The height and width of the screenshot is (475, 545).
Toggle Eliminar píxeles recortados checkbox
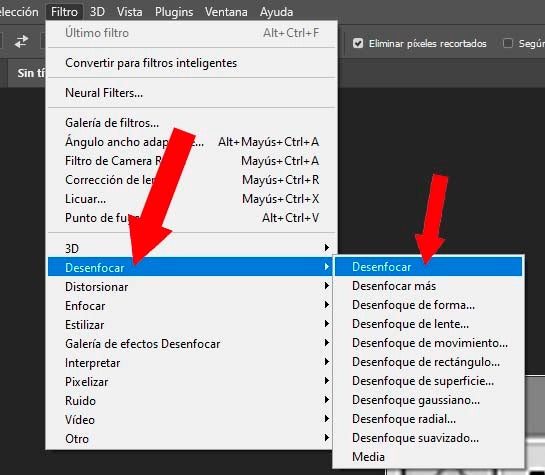(x=358, y=43)
